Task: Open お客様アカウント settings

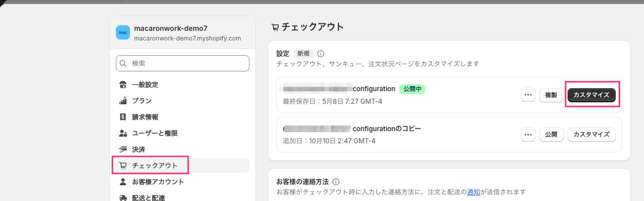Action: pos(183,182)
